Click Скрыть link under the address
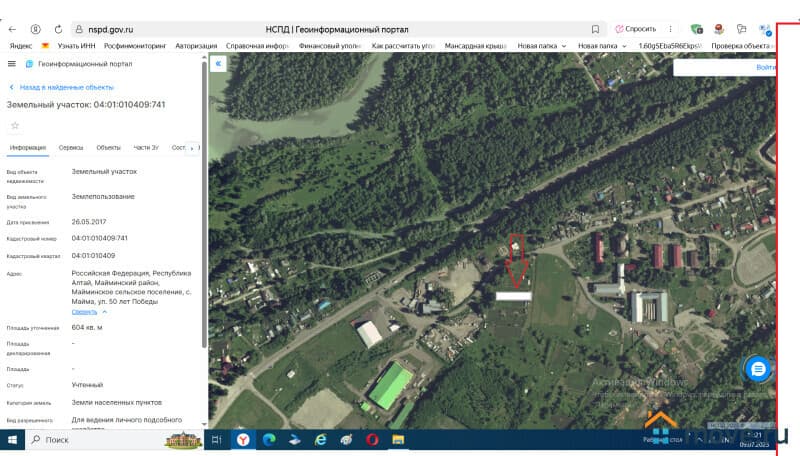Screen dimensions: 800x456 coord(84,312)
